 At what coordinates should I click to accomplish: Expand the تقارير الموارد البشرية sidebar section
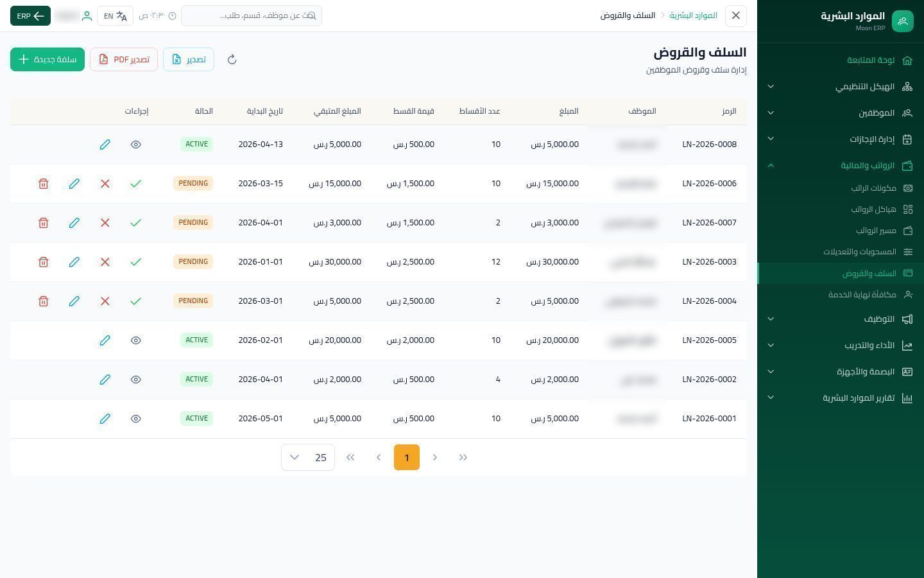coord(841,398)
